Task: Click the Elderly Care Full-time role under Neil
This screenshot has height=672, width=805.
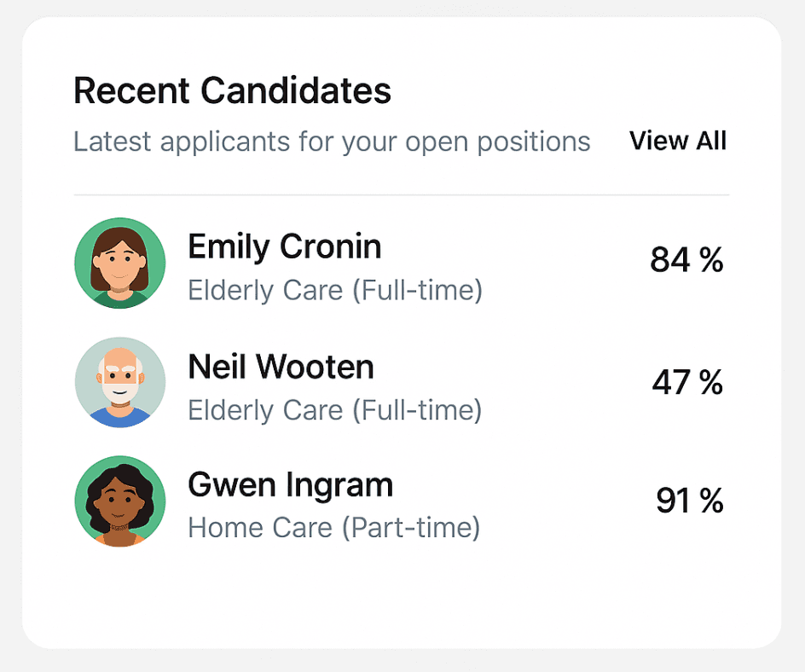Action: 335,410
